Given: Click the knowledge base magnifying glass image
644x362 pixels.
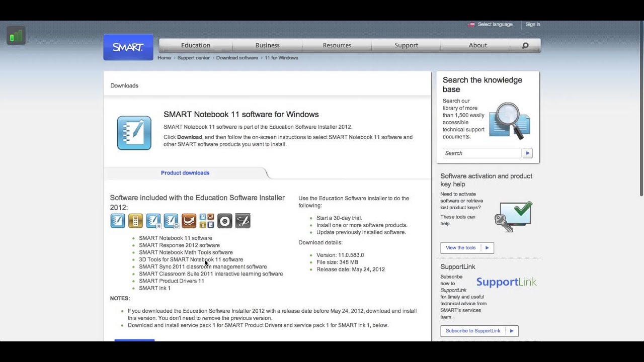Looking at the screenshot, I should [509, 120].
